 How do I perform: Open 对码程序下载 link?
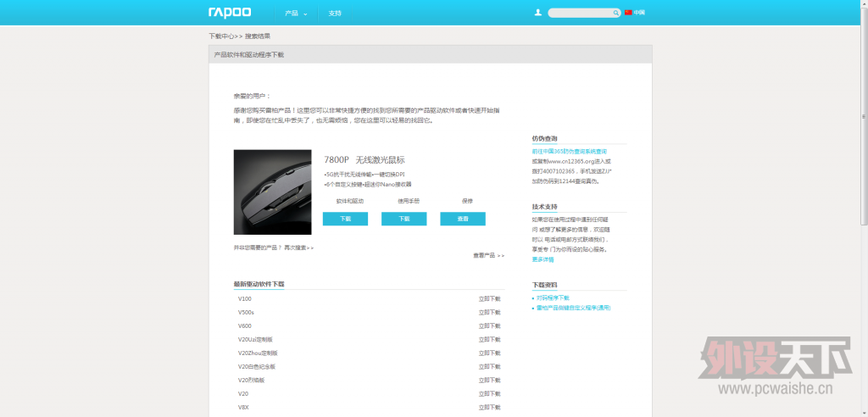tap(553, 297)
